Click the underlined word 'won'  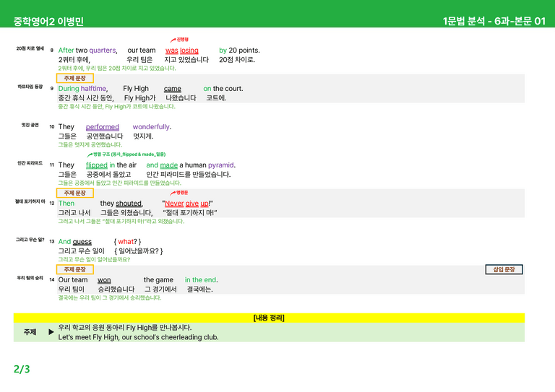[x=104, y=280]
